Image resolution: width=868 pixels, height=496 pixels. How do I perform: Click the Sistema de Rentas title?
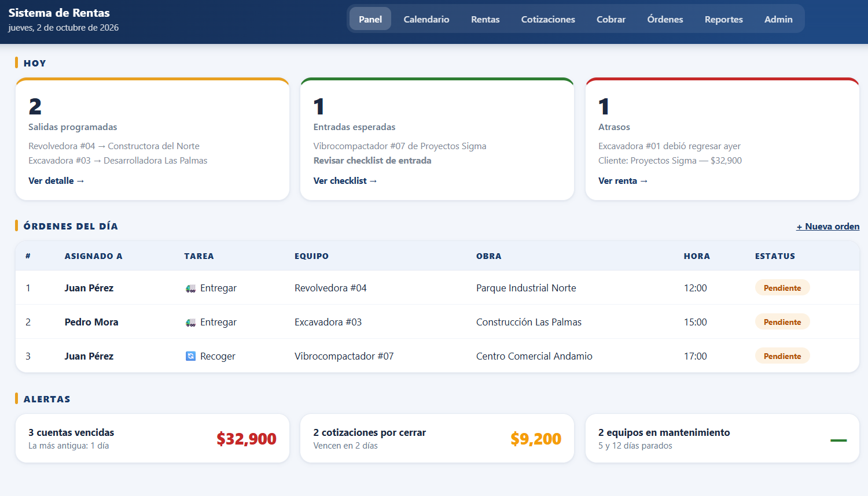click(x=59, y=13)
